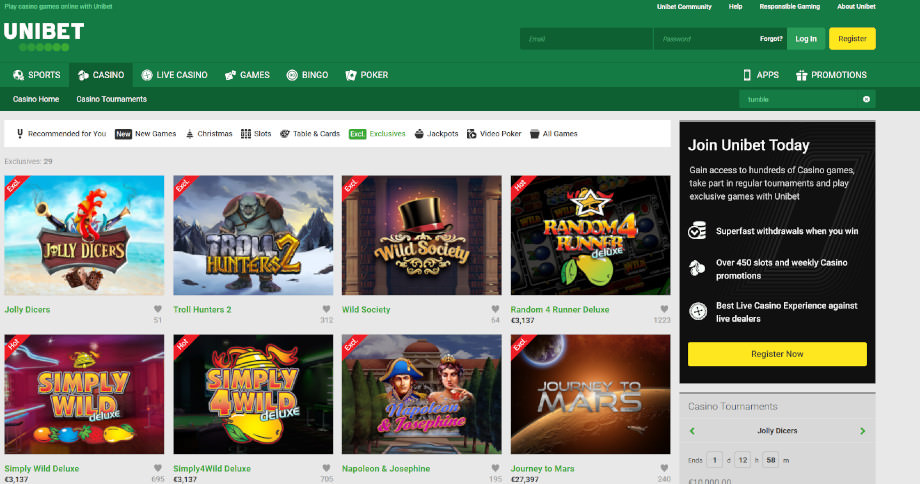Click the Simply4Wild Deluxe title link
Screen dimensions: 920x484
click(x=212, y=468)
